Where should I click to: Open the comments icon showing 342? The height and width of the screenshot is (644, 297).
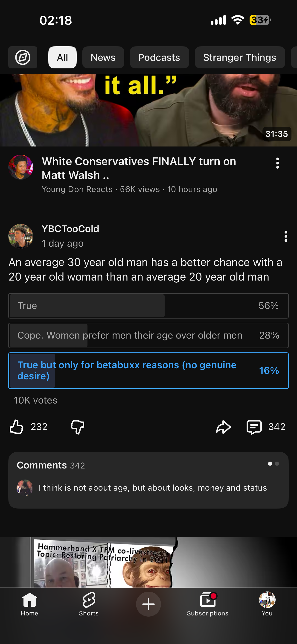click(254, 427)
